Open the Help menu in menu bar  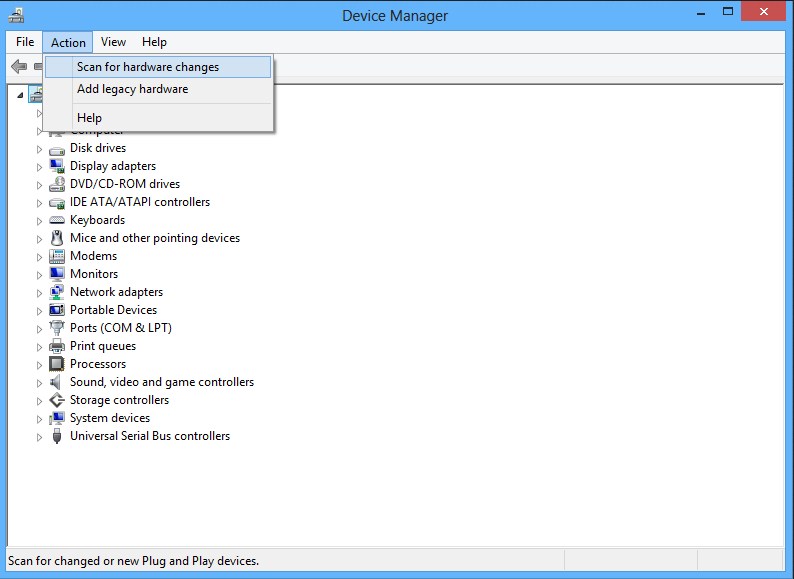(x=154, y=42)
